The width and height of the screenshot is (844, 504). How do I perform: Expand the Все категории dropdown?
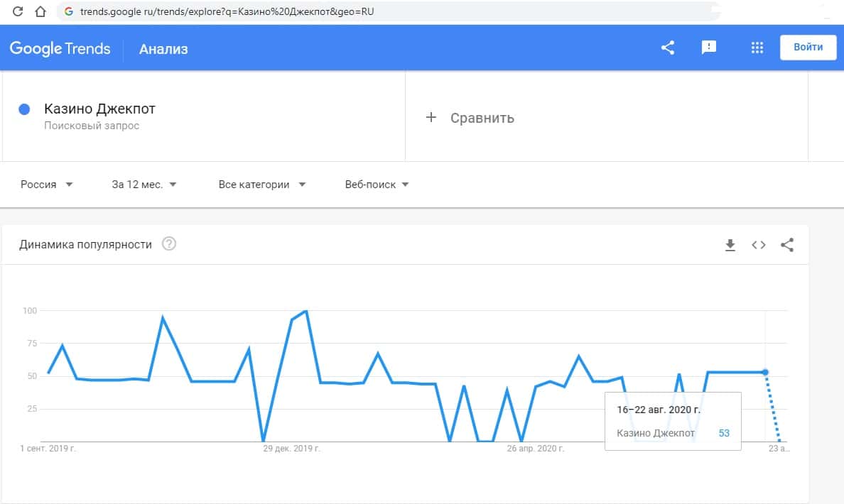pyautogui.click(x=262, y=185)
